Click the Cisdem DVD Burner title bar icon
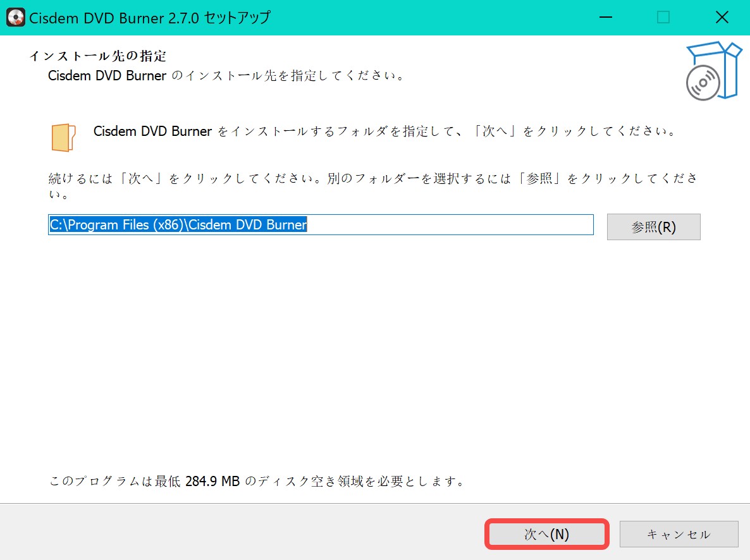Screen dimensions: 750x560 [x=16, y=17]
